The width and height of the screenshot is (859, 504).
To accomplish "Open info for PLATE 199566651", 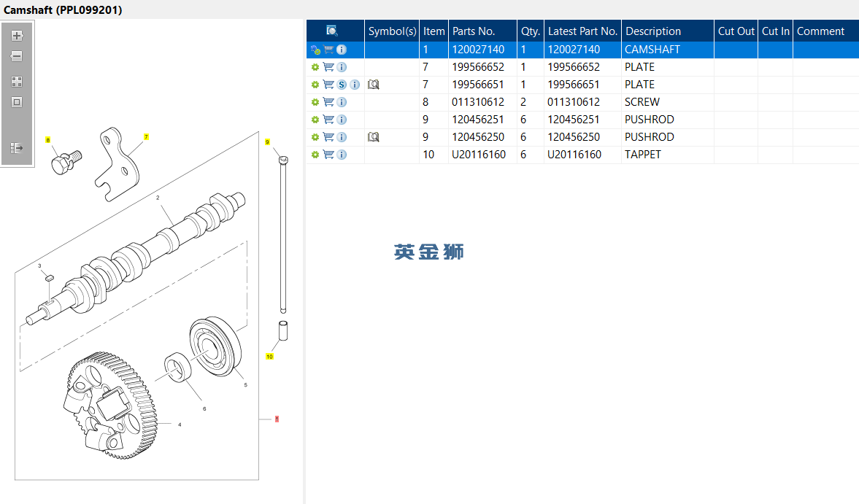I will [x=355, y=85].
